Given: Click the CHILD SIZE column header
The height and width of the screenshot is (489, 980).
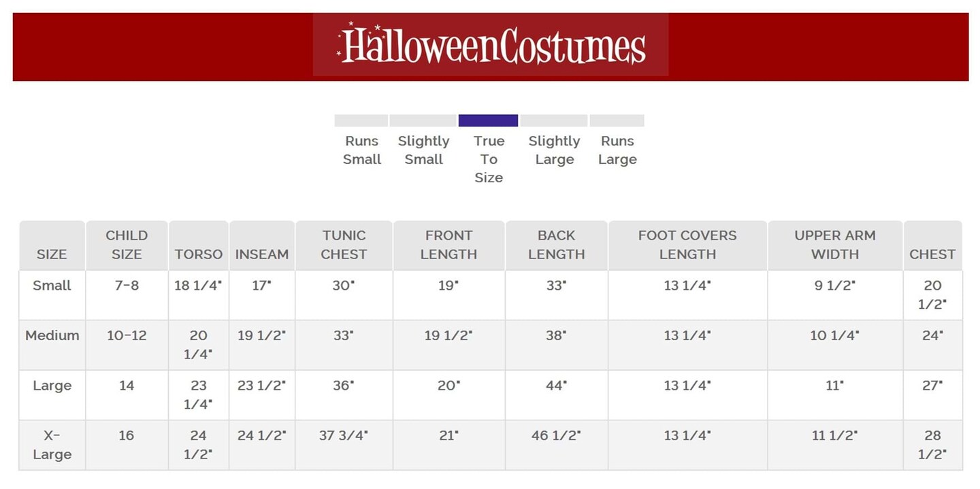Looking at the screenshot, I should click(x=127, y=245).
